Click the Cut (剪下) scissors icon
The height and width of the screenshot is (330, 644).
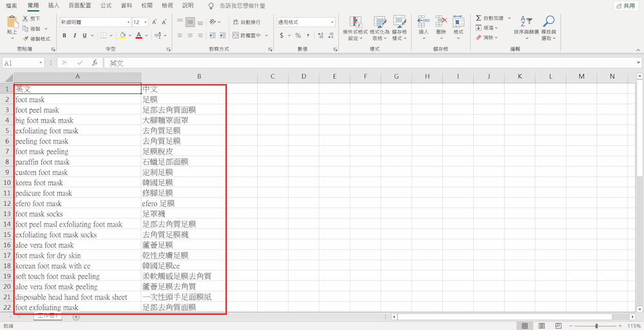click(x=26, y=19)
